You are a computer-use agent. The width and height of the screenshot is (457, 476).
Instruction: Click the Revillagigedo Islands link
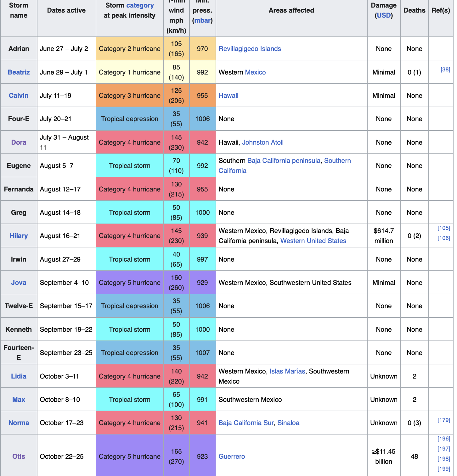click(x=250, y=49)
